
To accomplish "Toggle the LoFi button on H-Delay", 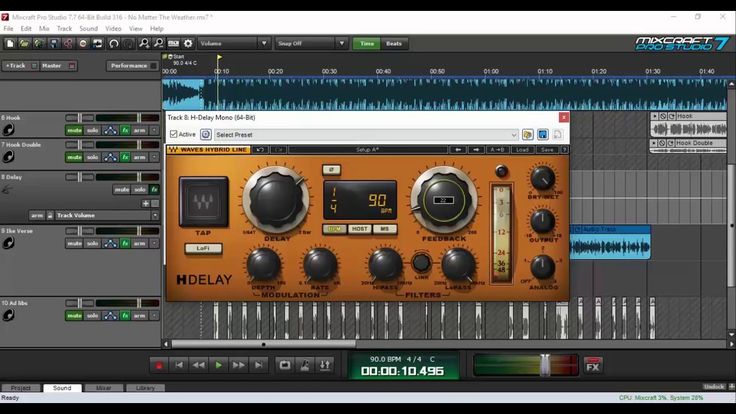I will (x=203, y=248).
